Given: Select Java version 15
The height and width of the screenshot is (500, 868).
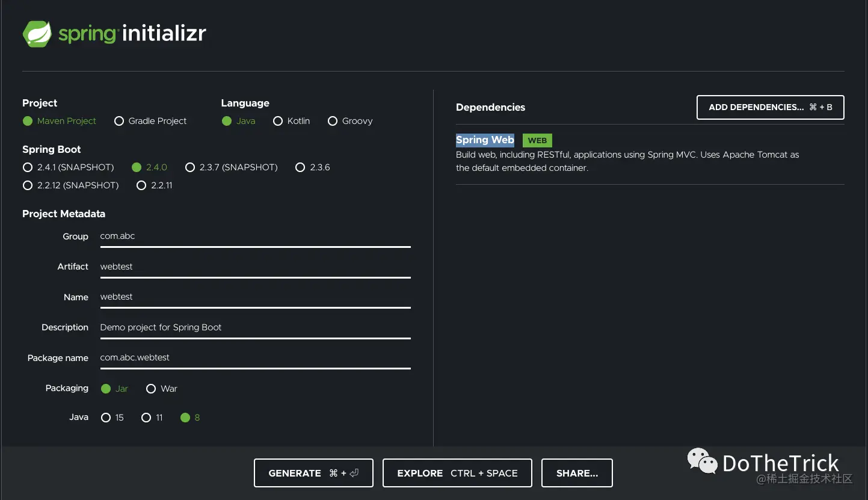Looking at the screenshot, I should [x=106, y=418].
